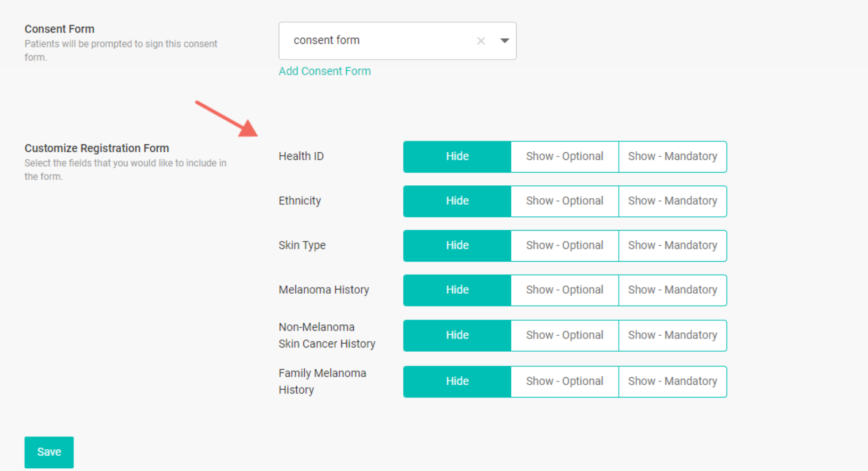Set Health ID to Show - Optional
Image resolution: width=868 pixels, height=471 pixels.
point(564,157)
